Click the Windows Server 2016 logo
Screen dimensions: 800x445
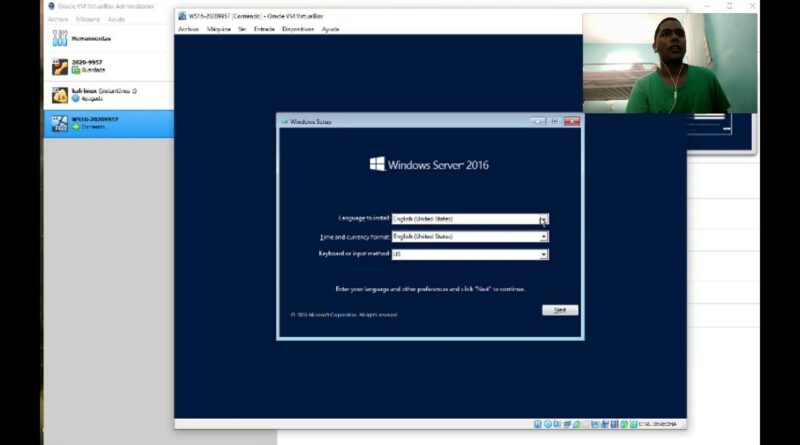[429, 164]
